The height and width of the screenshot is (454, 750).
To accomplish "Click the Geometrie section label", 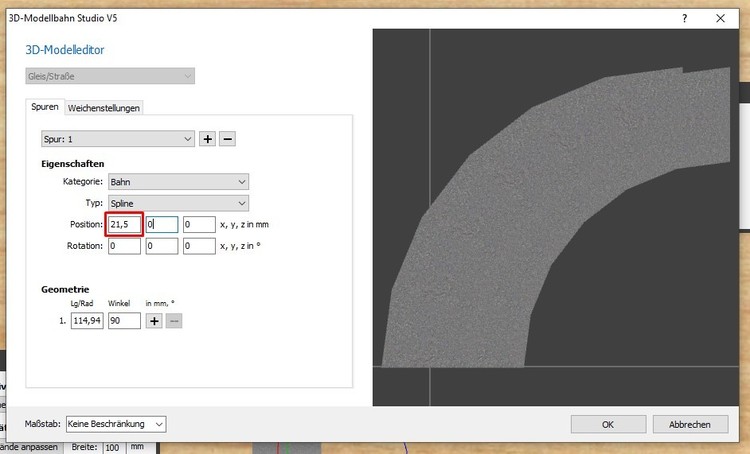I will [65, 289].
